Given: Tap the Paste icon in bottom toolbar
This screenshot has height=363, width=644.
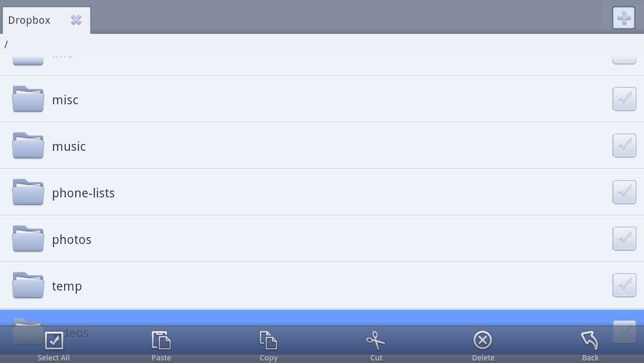Looking at the screenshot, I should (x=161, y=340).
